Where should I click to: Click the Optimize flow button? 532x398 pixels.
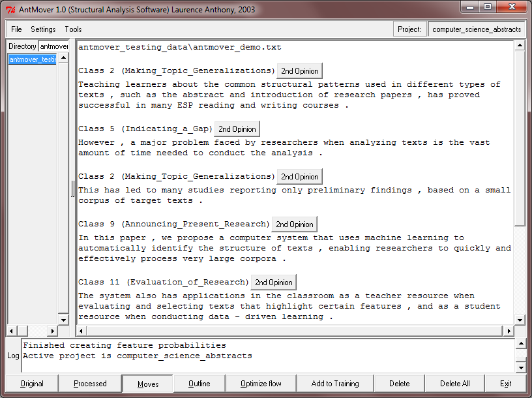point(261,384)
